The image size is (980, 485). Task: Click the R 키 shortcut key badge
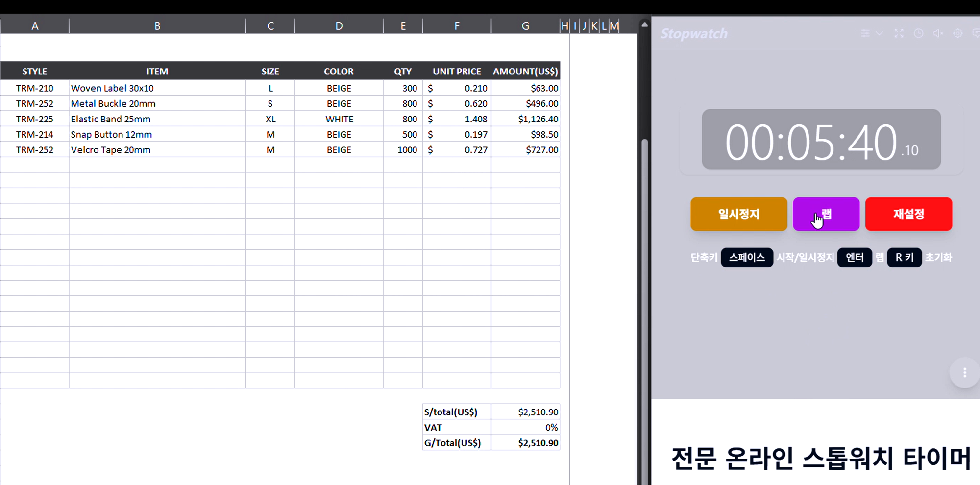[x=904, y=257]
